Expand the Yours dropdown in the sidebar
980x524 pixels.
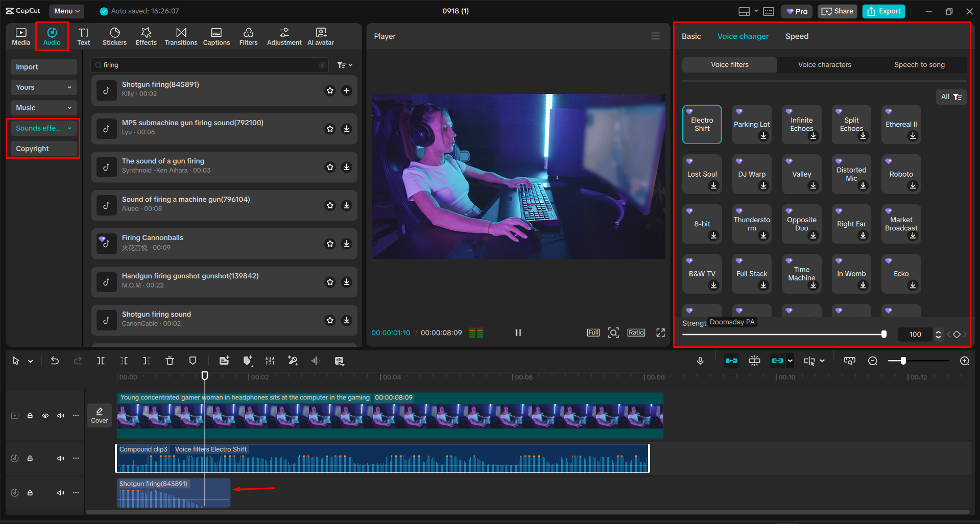click(43, 87)
